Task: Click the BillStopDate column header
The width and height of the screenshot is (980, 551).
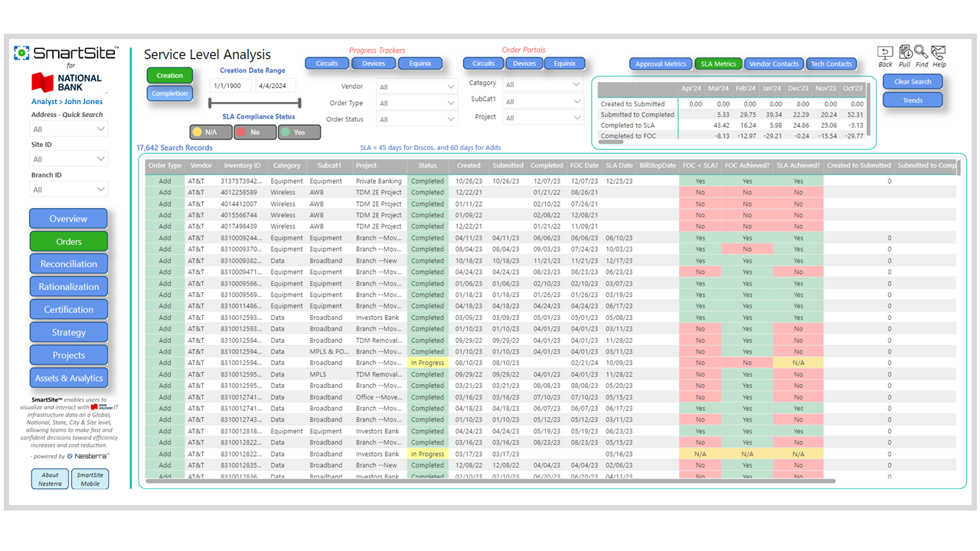Action: (x=658, y=165)
